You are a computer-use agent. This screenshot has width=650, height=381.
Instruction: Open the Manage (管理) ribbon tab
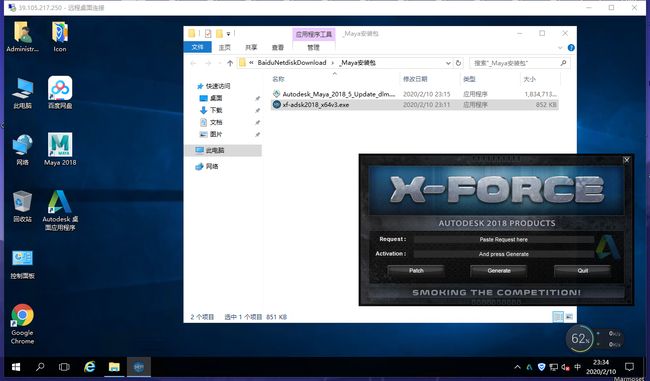pos(313,47)
